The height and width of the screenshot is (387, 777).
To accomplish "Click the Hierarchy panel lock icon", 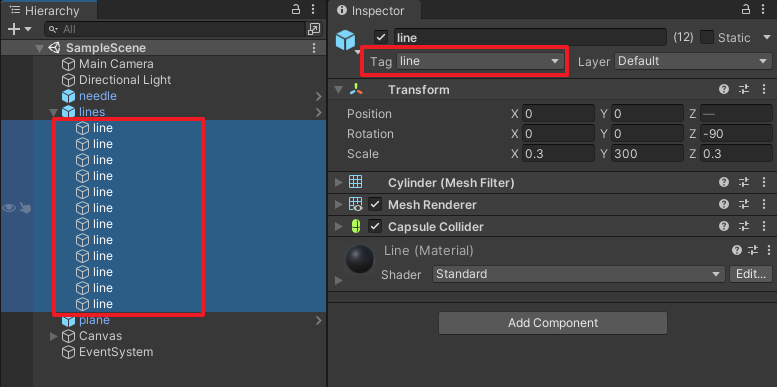I will 296,9.
